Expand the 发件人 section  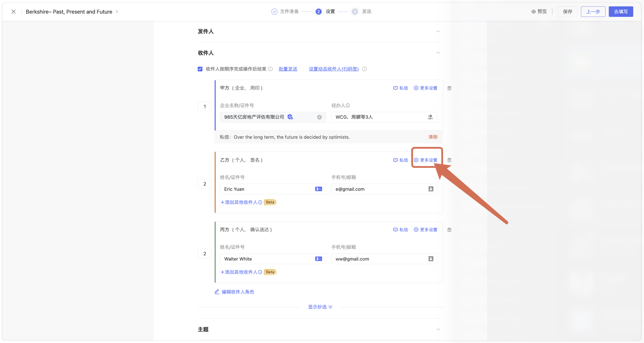click(438, 31)
